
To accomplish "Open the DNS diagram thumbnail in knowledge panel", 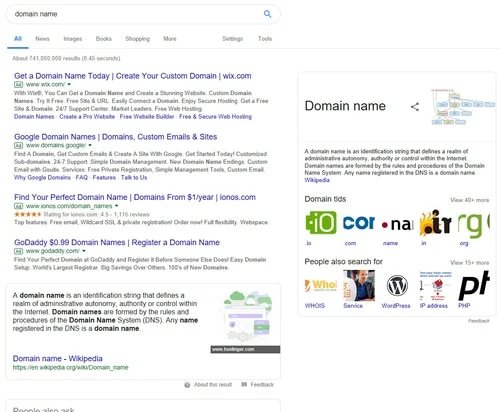I will click(463, 107).
